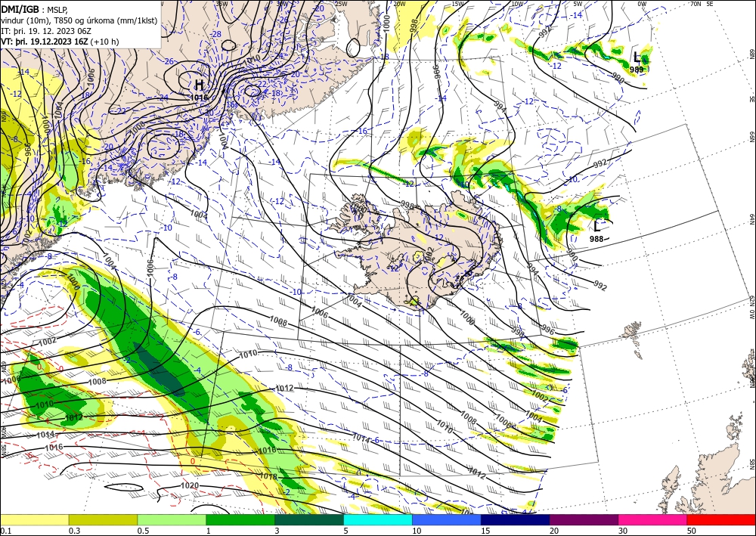The image size is (756, 536).
Task: Click the L low symbol labeled 989
Action: (x=637, y=58)
